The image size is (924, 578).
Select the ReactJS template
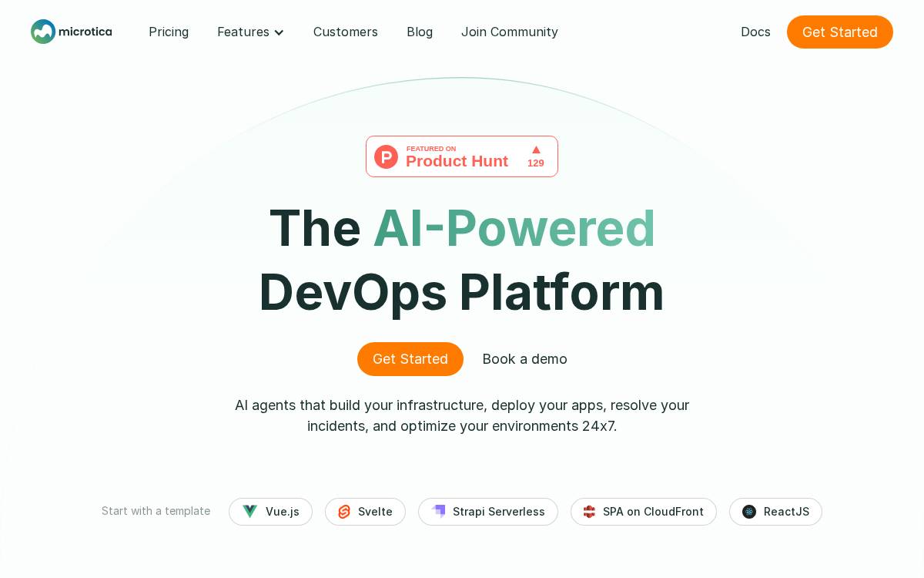775,512
